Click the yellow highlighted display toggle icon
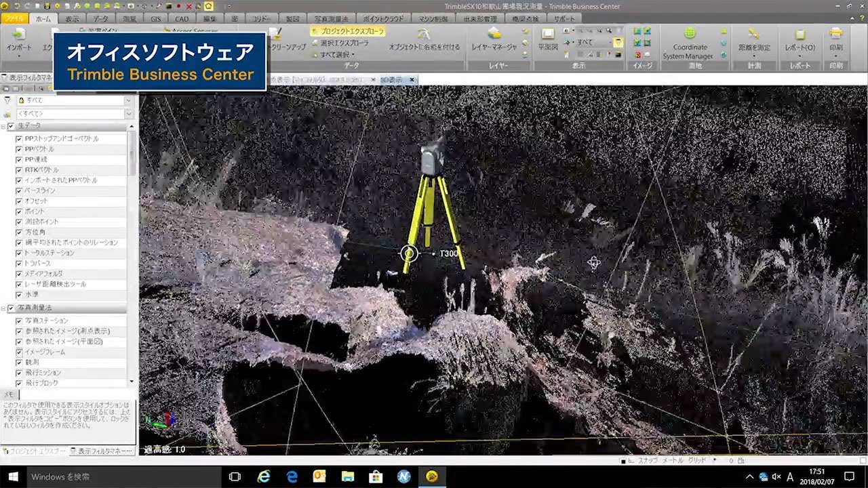The image size is (868, 488). coord(618,42)
